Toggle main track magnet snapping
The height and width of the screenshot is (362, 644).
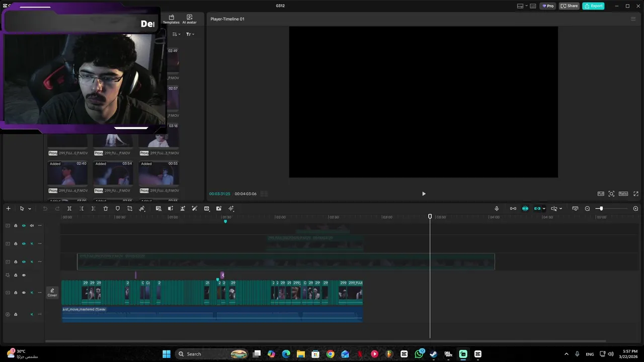coord(513,209)
